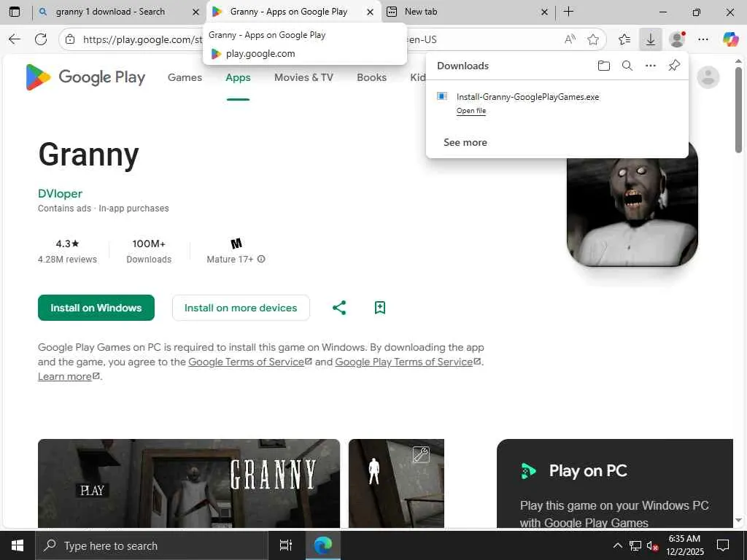Share the Granny app via share icon
Image resolution: width=747 pixels, height=560 pixels.
[339, 308]
